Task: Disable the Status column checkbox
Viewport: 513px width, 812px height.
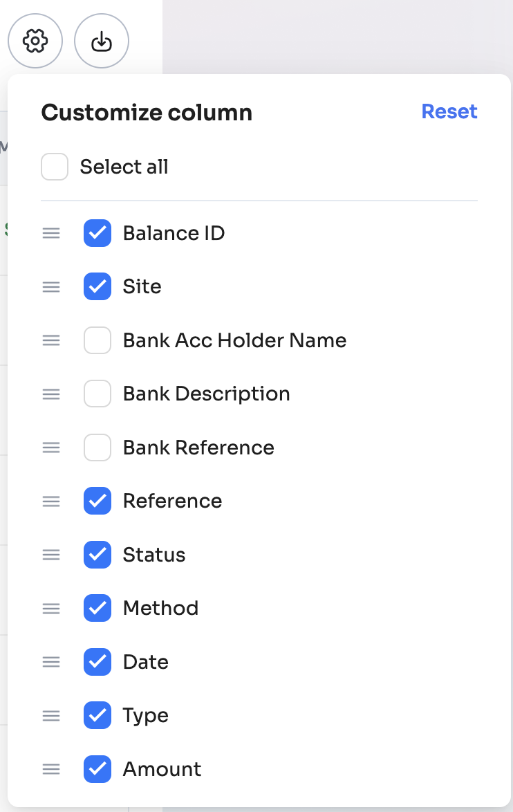Action: tap(97, 555)
